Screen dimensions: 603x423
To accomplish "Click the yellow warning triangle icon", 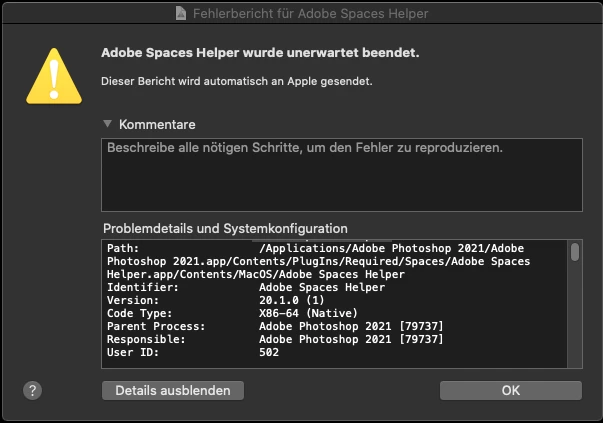I will click(54, 76).
